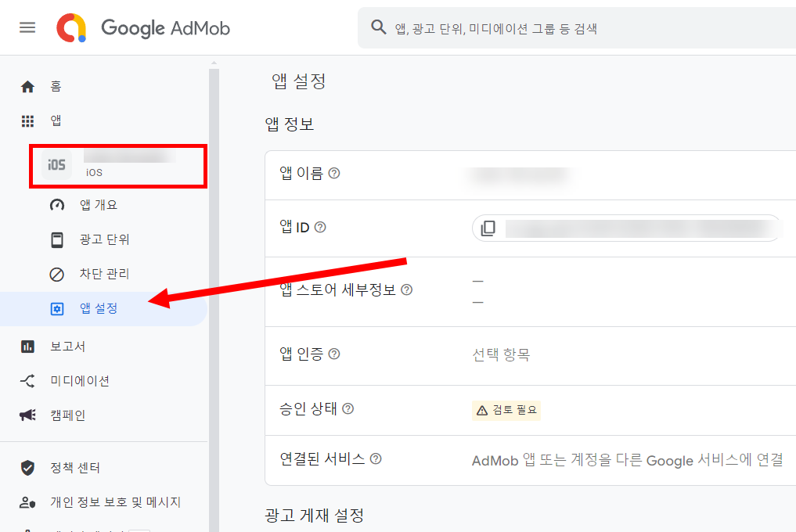
Task: Click the 선택 항목 text in 앱 인증 row
Action: tap(501, 354)
